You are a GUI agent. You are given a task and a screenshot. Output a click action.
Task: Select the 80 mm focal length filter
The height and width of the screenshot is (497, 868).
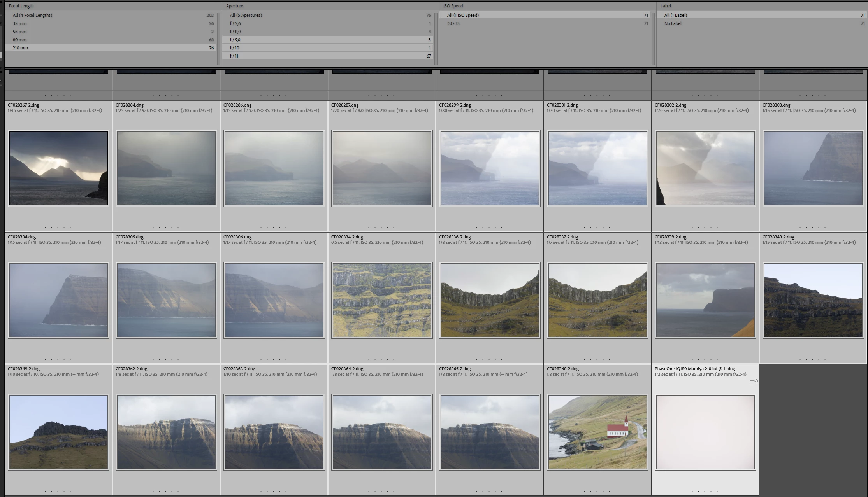tap(19, 40)
